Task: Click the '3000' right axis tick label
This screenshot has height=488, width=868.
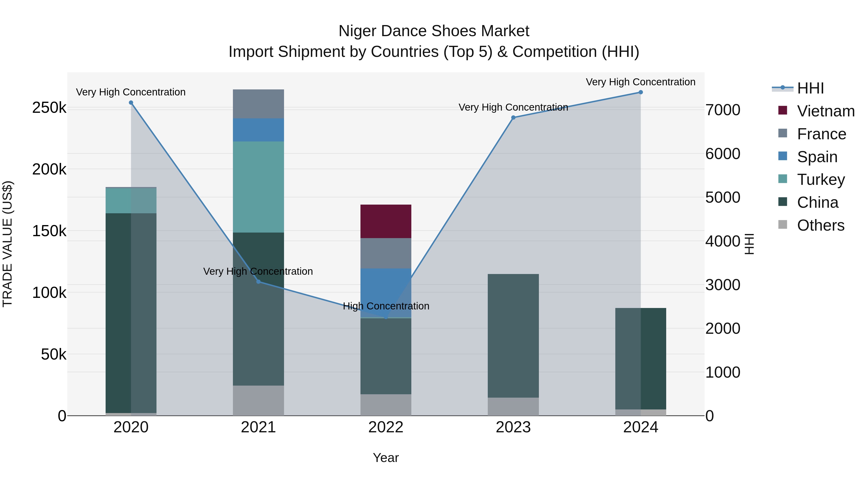Action: coord(723,285)
